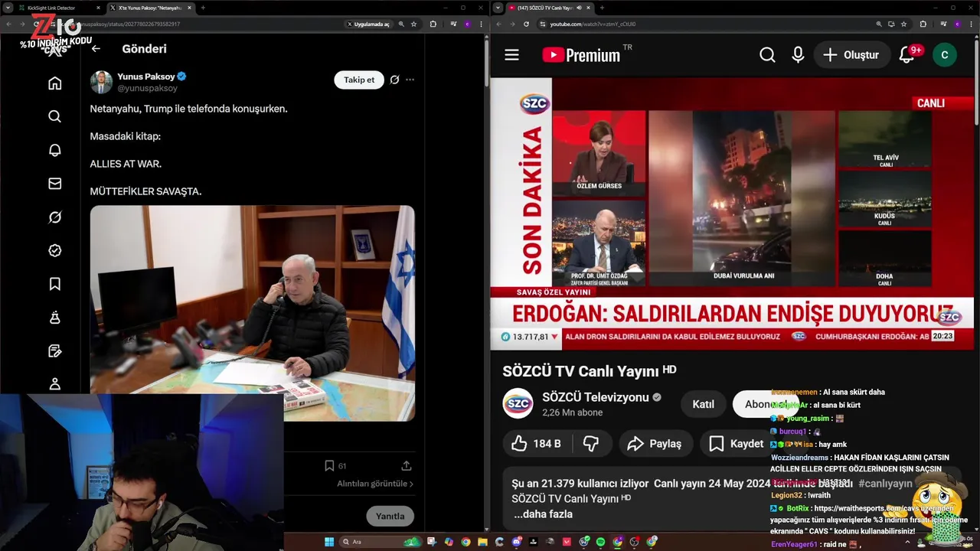
Task: Open X bookmarks icon in sidebar
Action: point(54,284)
